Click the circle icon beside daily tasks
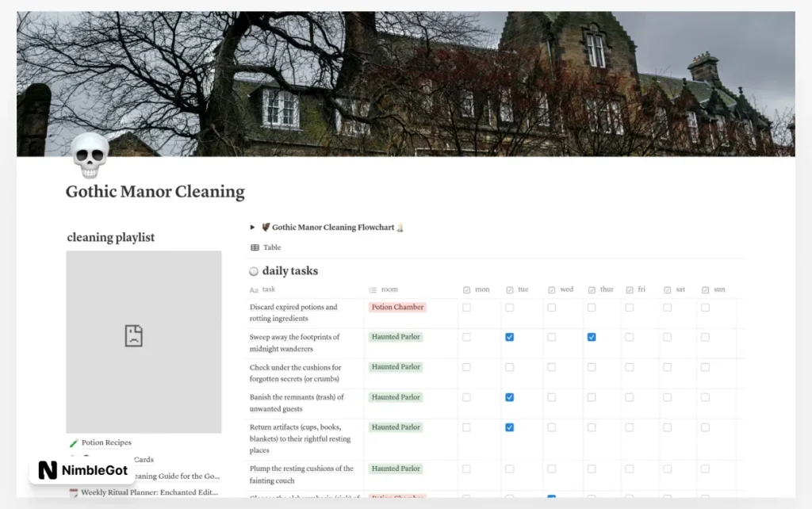812x509 pixels. tap(254, 271)
